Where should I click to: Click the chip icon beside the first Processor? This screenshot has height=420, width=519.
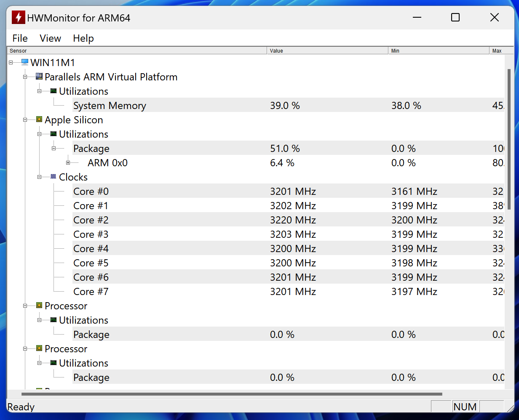tap(39, 306)
